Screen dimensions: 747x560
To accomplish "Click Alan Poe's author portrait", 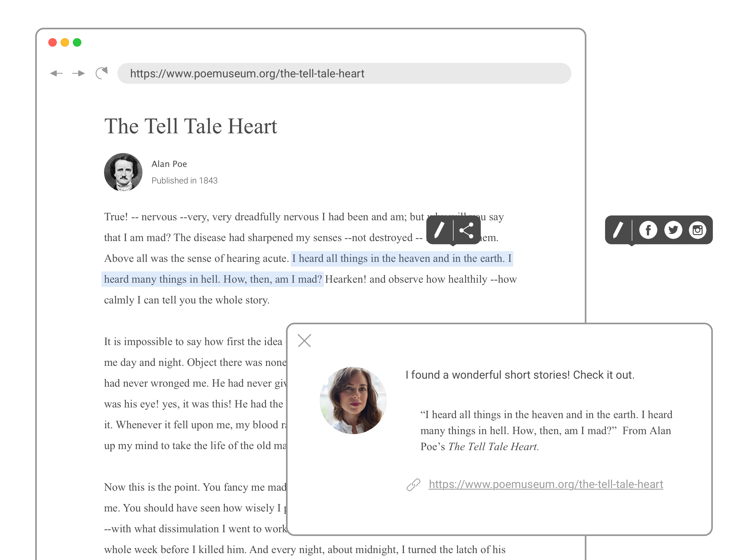I will tap(123, 172).
